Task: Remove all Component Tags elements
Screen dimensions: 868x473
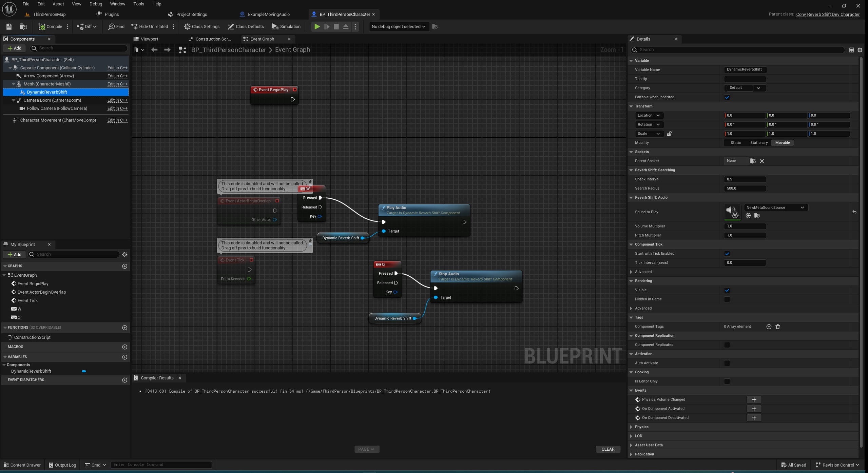Action: tap(777, 327)
